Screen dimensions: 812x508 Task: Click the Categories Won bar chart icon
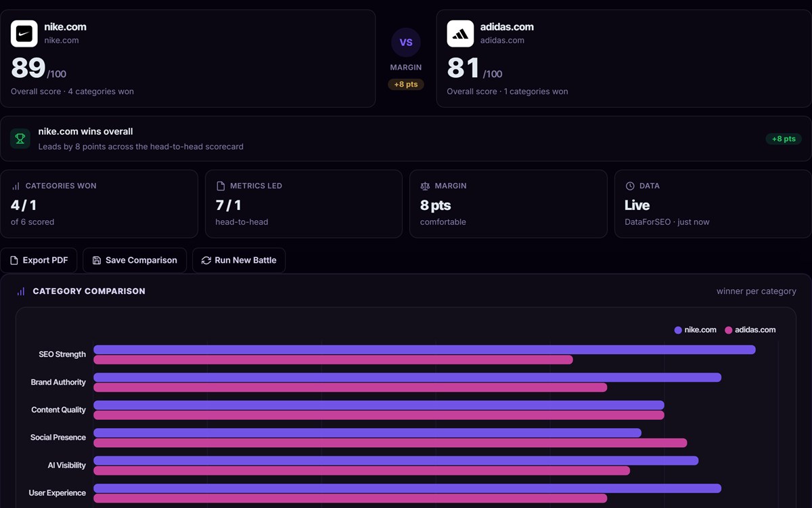coord(16,186)
